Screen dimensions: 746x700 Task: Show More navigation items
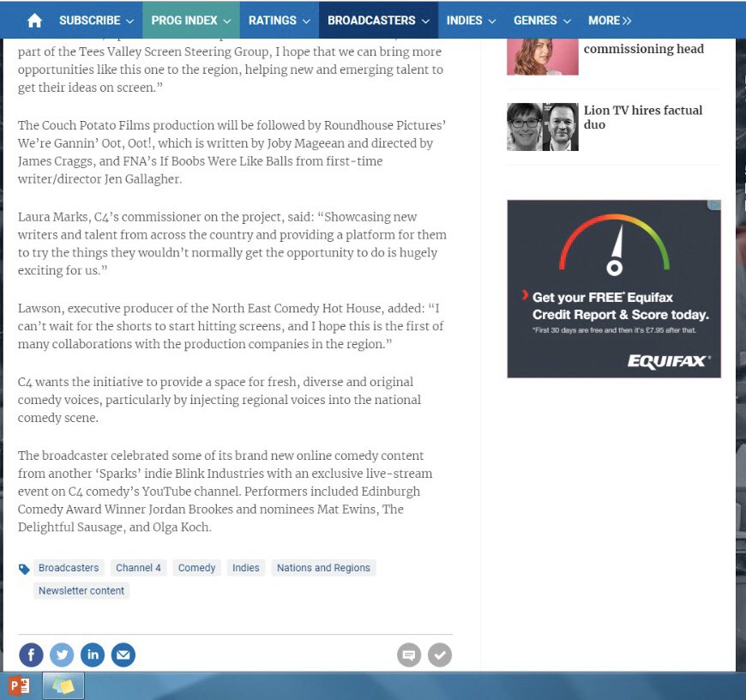pos(610,21)
